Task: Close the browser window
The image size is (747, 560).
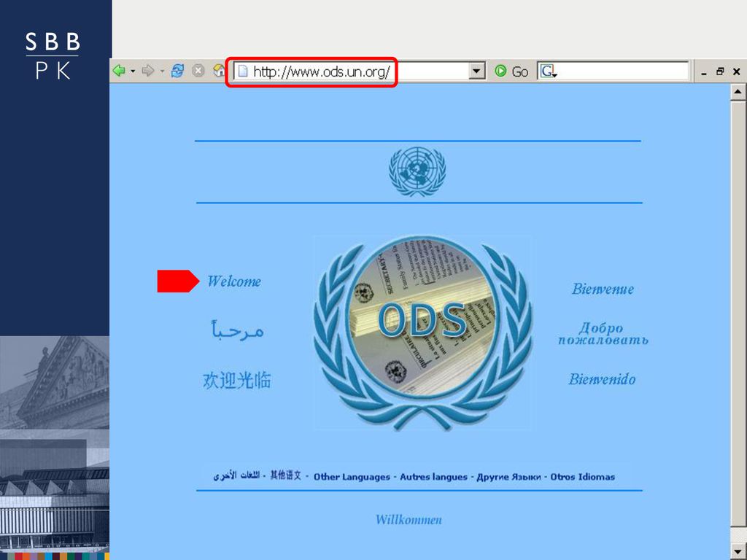Action: pos(737,71)
